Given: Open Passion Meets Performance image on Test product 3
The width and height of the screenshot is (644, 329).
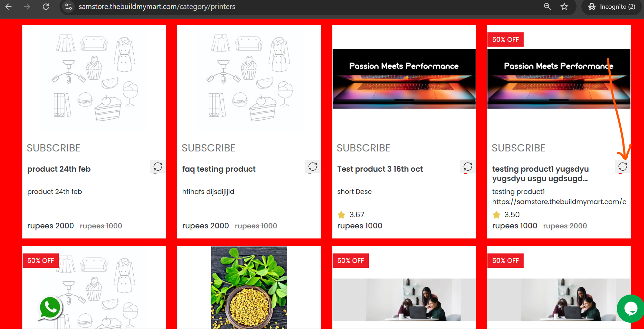Looking at the screenshot, I should click(404, 79).
